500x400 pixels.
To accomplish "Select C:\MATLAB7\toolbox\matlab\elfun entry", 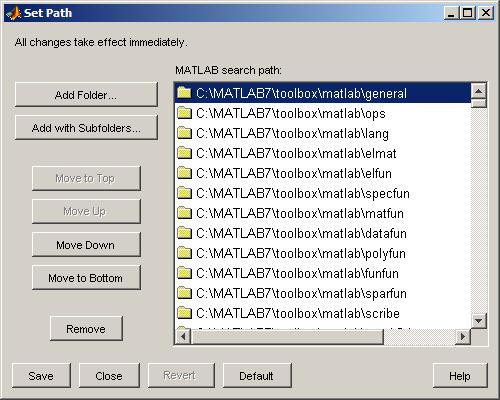I will point(322,173).
